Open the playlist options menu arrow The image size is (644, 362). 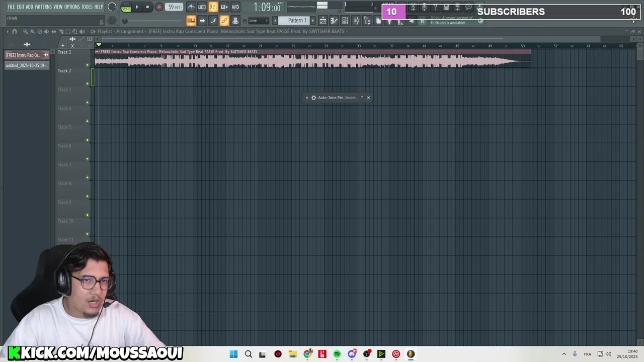click(8, 31)
